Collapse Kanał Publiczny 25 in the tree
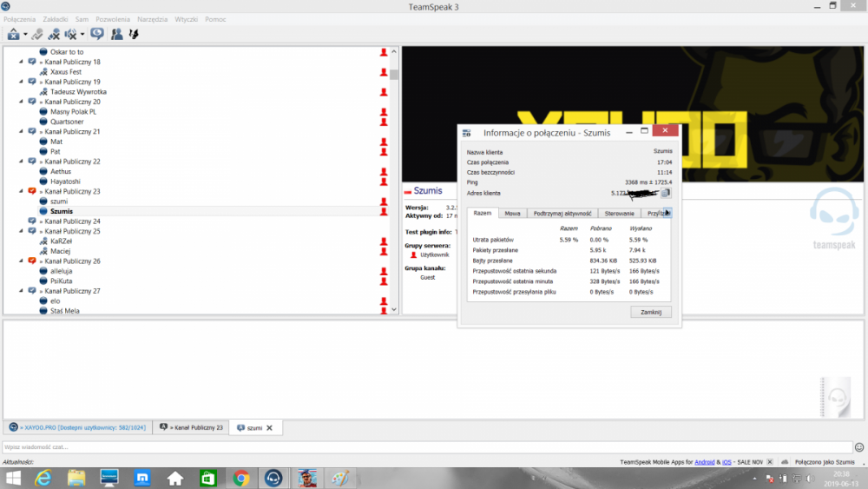Viewport: 868px width, 489px height. pyautogui.click(x=21, y=232)
